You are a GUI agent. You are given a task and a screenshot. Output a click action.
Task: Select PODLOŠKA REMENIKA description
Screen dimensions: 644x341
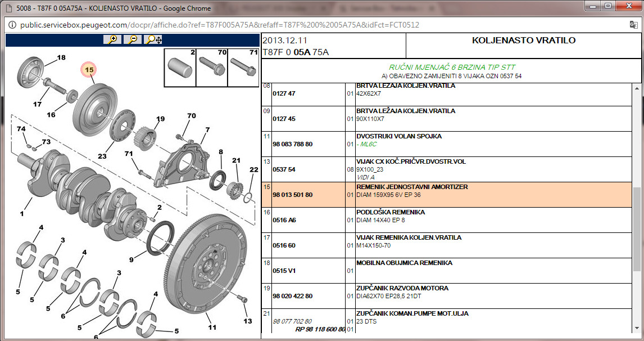391,212
